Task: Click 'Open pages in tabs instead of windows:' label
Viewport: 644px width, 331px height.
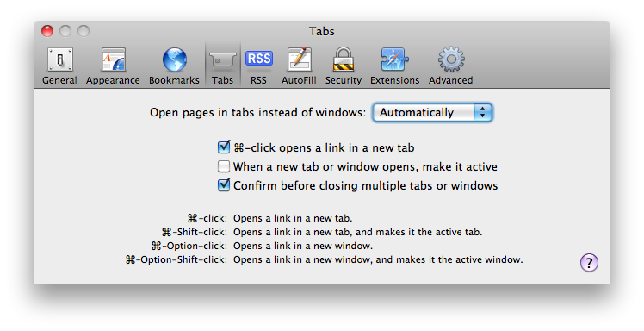Action: (x=258, y=113)
